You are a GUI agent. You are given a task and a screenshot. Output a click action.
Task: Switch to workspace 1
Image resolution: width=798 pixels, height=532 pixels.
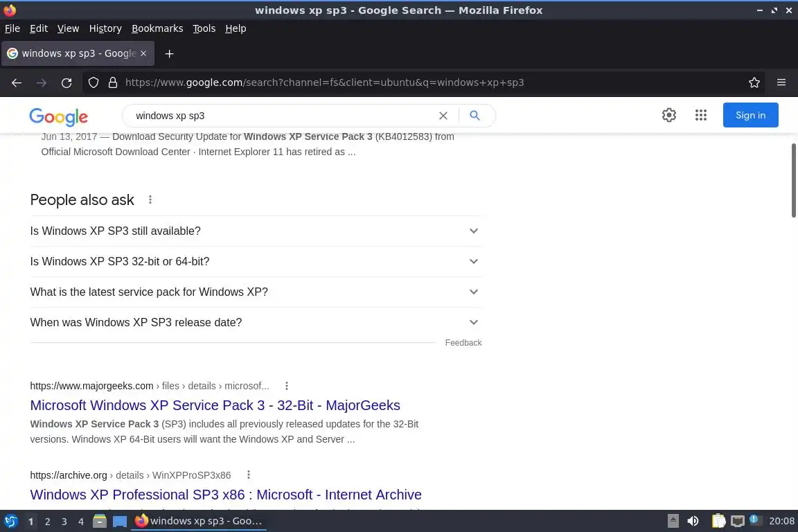coord(30,522)
